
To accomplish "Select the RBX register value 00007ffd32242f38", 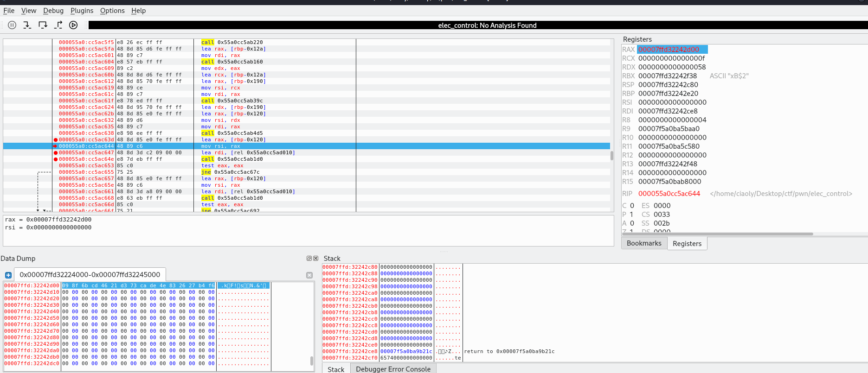I will (668, 76).
